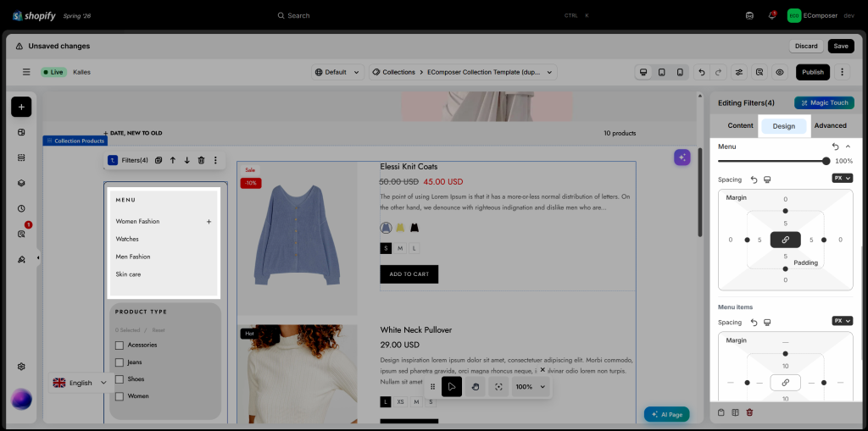Select Watches menu item
The height and width of the screenshot is (431, 868).
[127, 239]
